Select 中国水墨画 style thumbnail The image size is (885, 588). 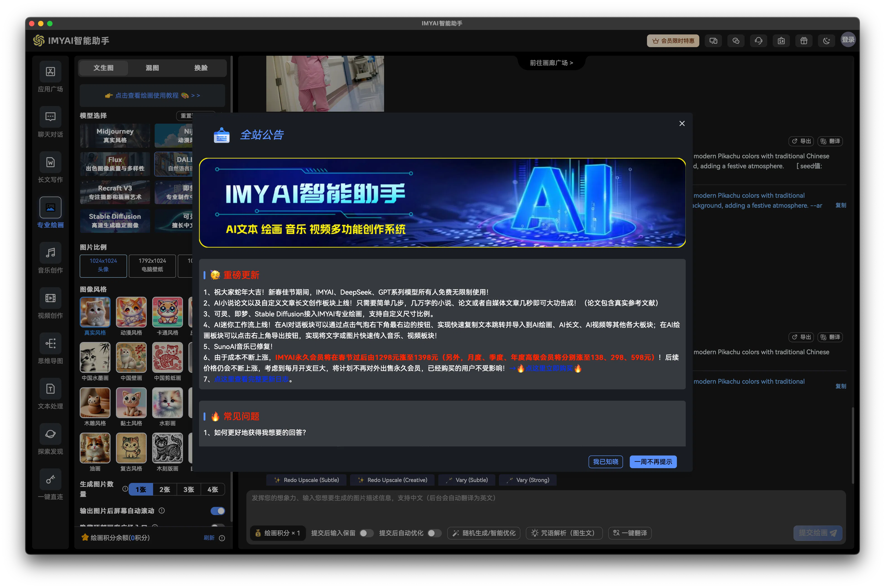(x=95, y=358)
